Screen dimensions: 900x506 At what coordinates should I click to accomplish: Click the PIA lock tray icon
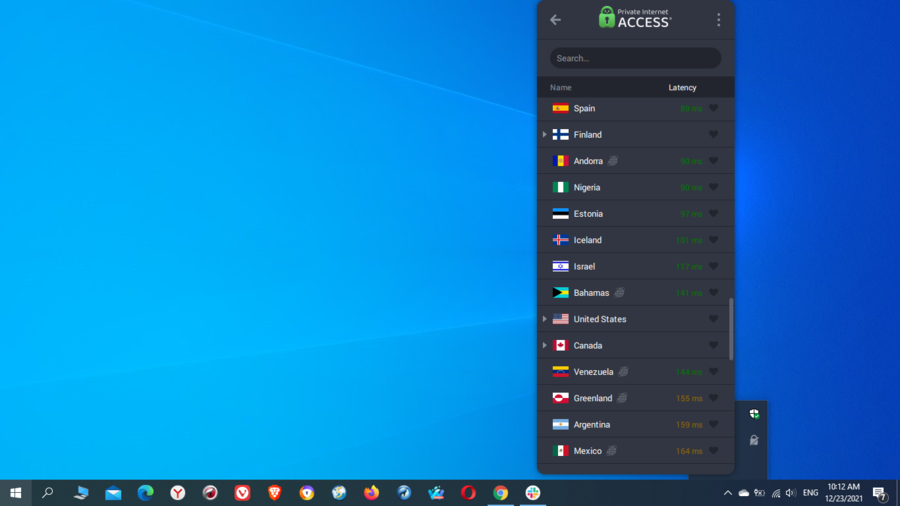pyautogui.click(x=754, y=440)
